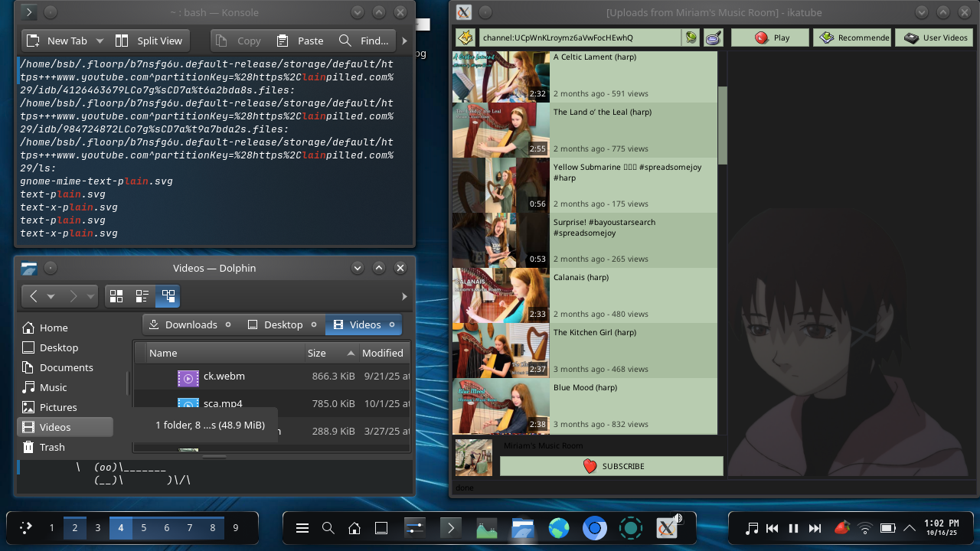Open the Konsole launcher in the taskbar
This screenshot has height=551, width=980.
point(450,528)
